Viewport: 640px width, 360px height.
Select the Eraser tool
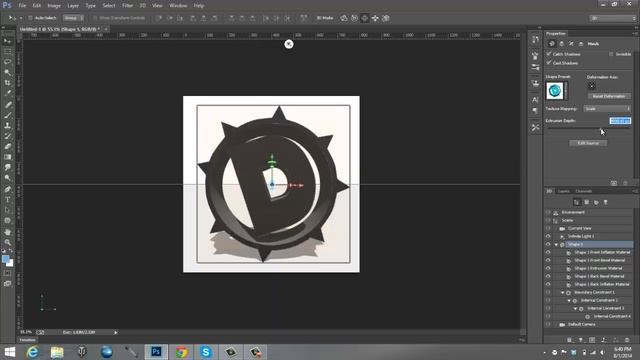point(7,147)
